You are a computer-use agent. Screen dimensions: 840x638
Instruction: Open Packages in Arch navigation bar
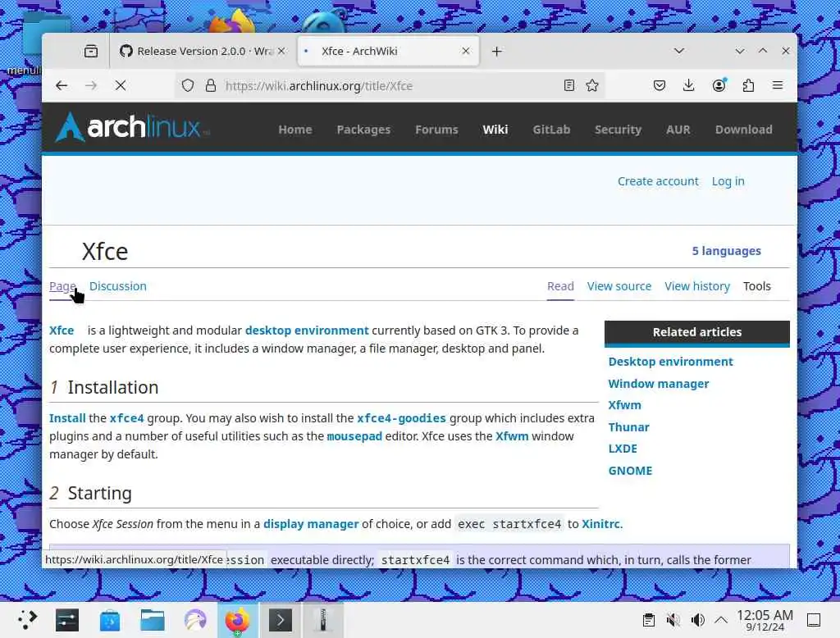click(x=363, y=130)
